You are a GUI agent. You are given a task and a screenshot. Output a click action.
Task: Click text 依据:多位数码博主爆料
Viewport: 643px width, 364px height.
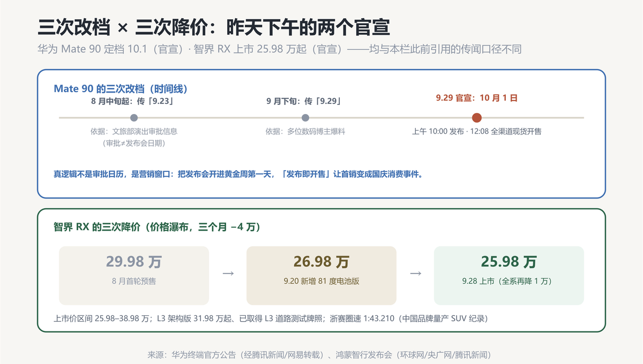click(305, 131)
